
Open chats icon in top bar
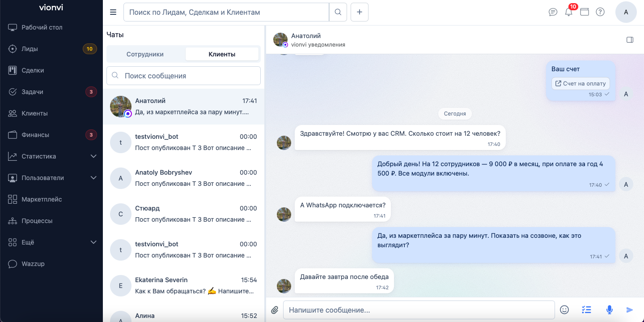pos(553,12)
